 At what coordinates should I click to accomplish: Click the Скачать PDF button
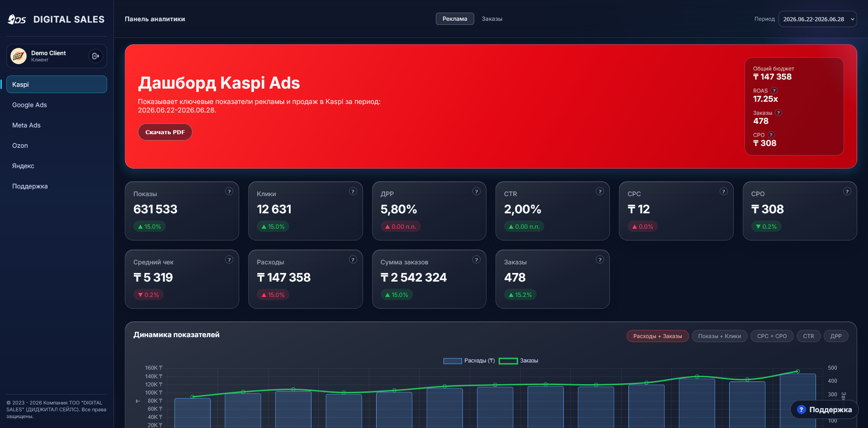pos(165,132)
